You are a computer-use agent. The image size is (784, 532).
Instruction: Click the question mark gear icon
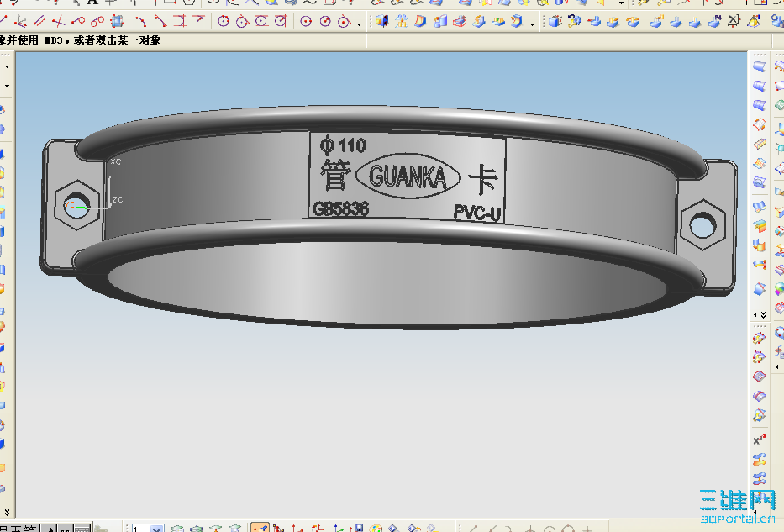click(x=575, y=21)
